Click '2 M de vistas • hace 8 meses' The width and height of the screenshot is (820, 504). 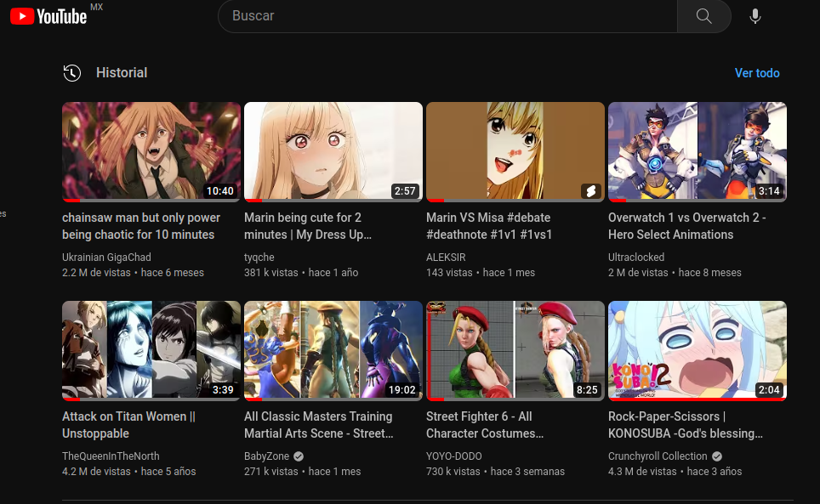click(675, 273)
